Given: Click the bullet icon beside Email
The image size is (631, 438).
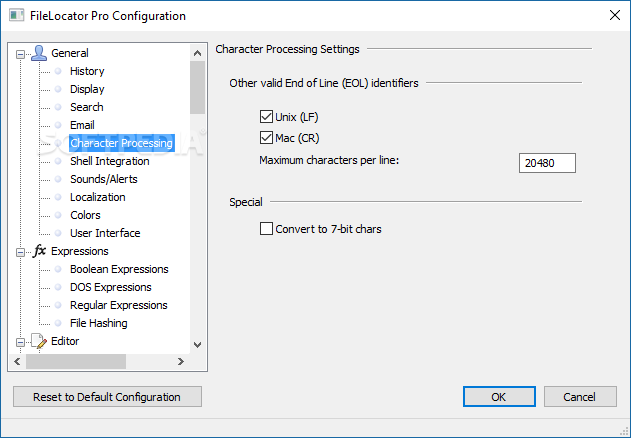Looking at the screenshot, I should [58, 125].
